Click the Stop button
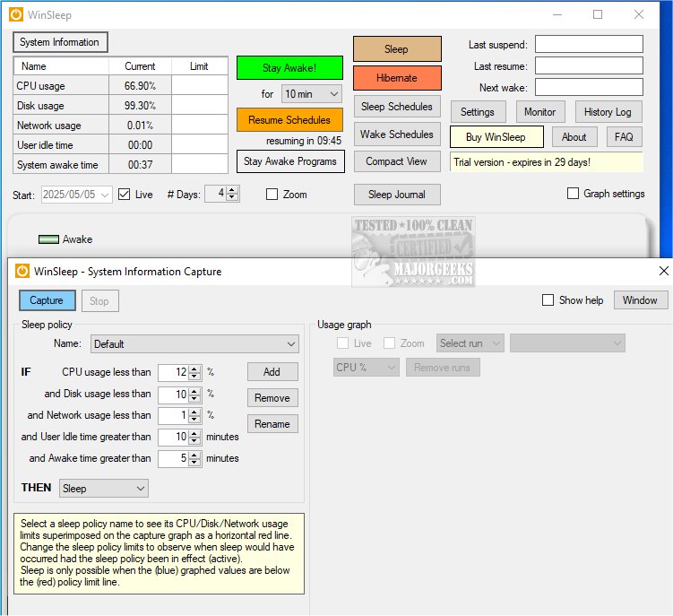This screenshot has width=673, height=616. [x=100, y=301]
